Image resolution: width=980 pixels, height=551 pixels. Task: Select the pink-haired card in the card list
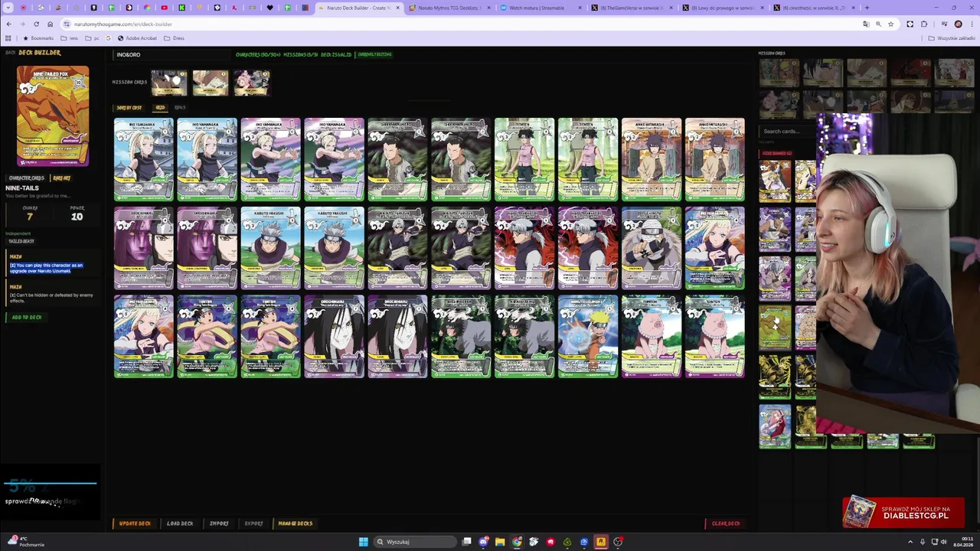(775, 426)
